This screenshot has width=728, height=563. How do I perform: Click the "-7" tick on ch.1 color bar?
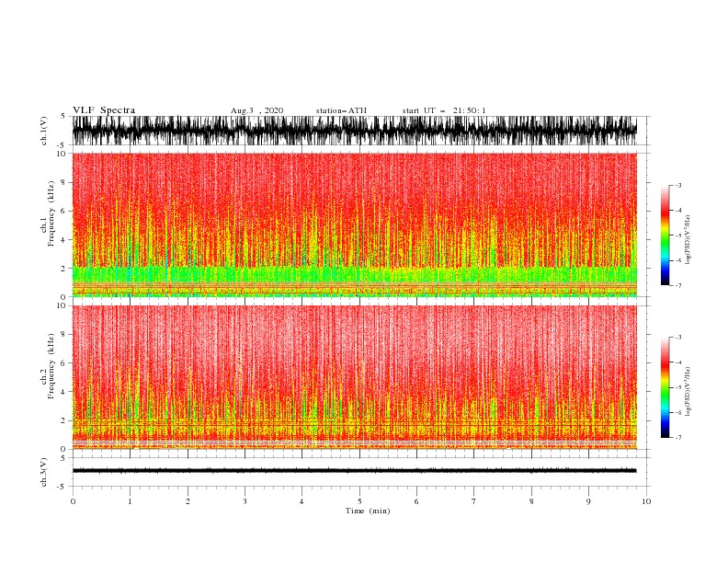(x=677, y=285)
